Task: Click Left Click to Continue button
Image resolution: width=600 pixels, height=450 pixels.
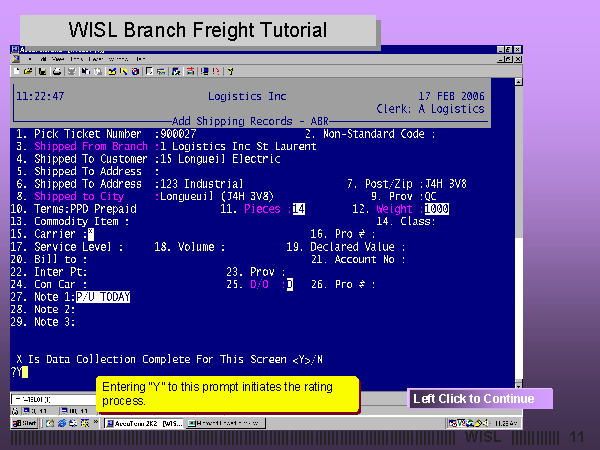Action: pos(481,398)
